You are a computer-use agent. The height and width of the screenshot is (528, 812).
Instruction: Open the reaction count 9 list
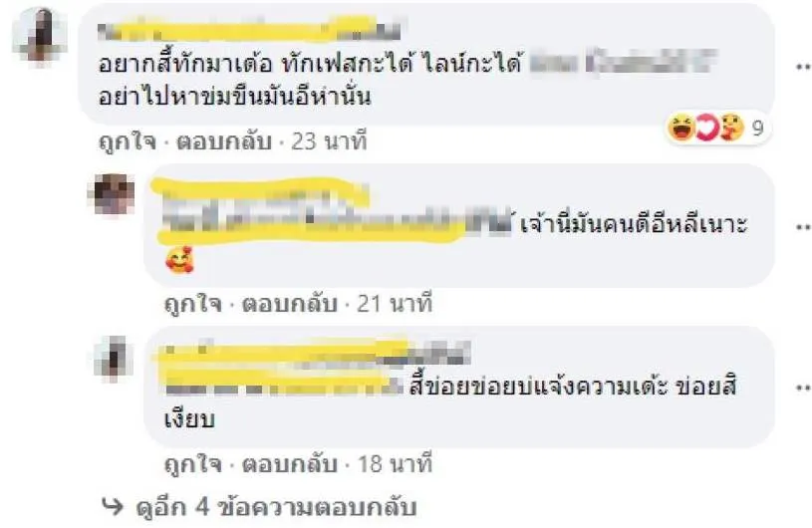pyautogui.click(x=757, y=128)
